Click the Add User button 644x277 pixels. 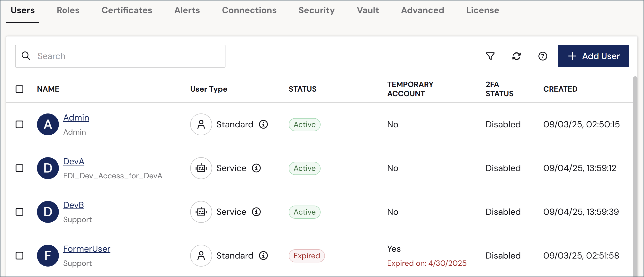pos(593,56)
